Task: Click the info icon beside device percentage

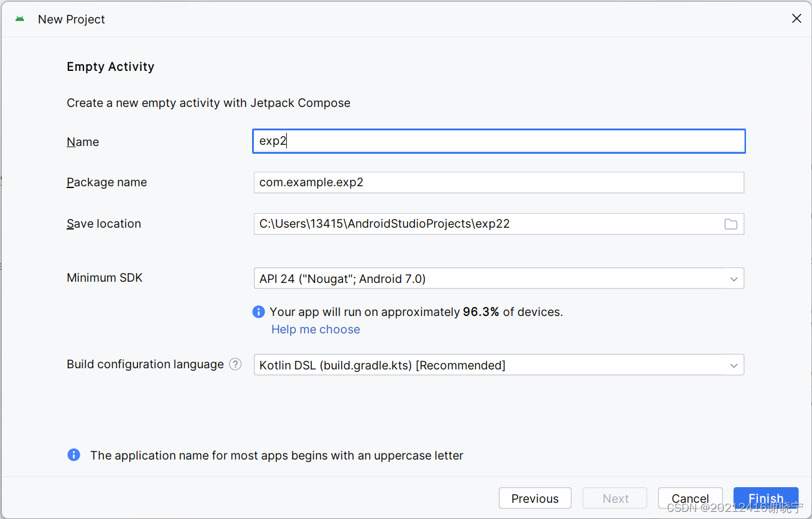Action: pyautogui.click(x=259, y=312)
